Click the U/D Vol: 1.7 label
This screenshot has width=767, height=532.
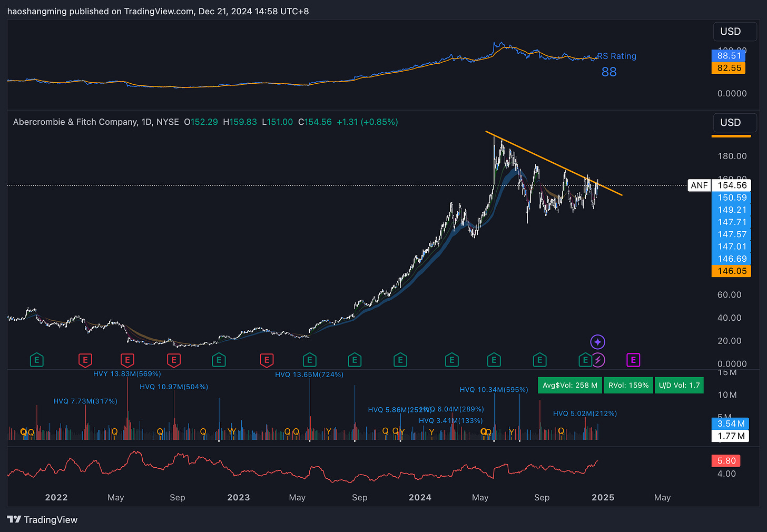coord(680,386)
